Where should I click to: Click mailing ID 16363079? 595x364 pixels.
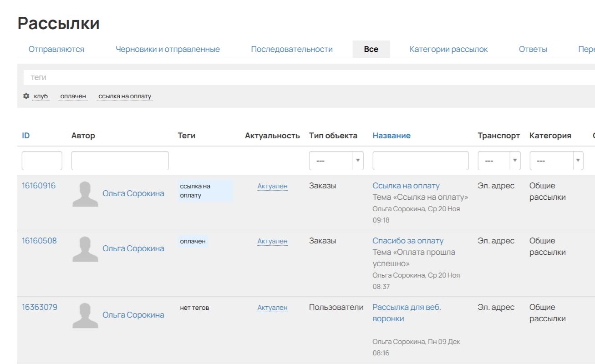(x=40, y=307)
